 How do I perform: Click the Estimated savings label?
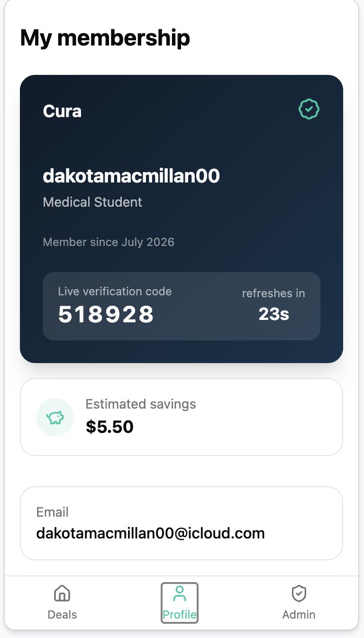coord(141,404)
